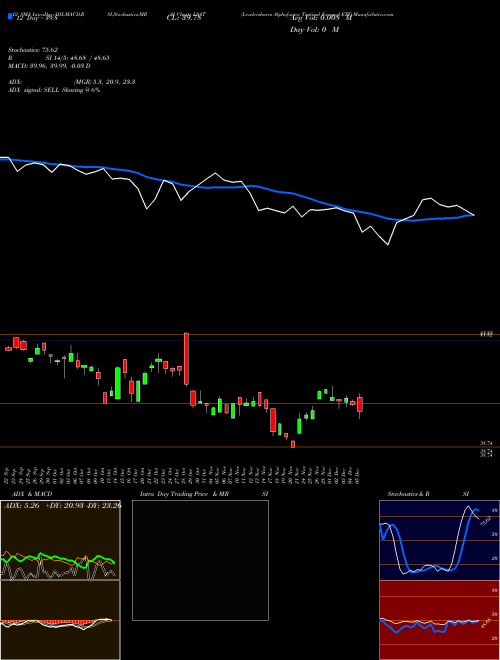Viewport: 500px width, 660px height.
Task: Click the 'Day Vol: 0 M' label
Action: click(x=314, y=30)
